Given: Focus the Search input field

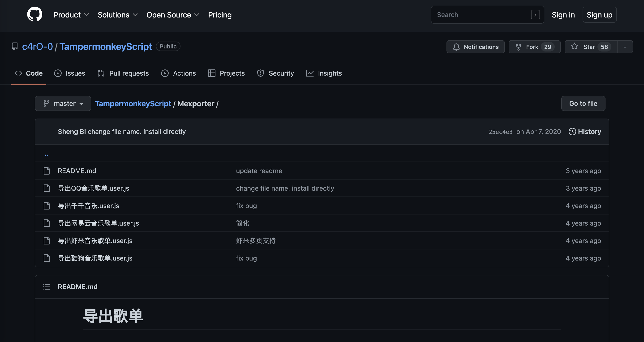Looking at the screenshot, I should tap(482, 15).
